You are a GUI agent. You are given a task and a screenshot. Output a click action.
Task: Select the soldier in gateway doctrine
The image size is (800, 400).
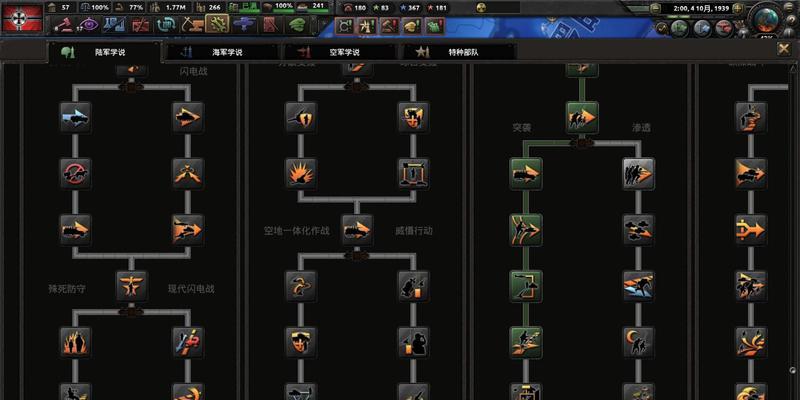coord(413,173)
